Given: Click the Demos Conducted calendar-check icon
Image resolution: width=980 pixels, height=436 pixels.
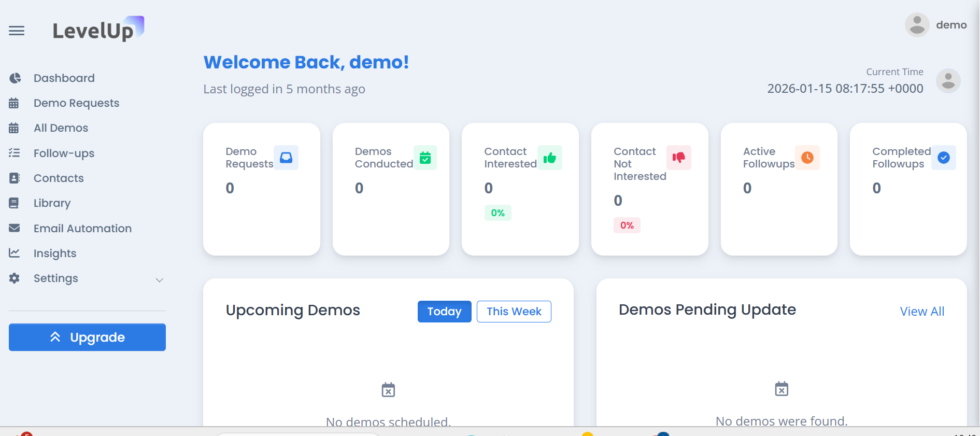Looking at the screenshot, I should pyautogui.click(x=425, y=158).
